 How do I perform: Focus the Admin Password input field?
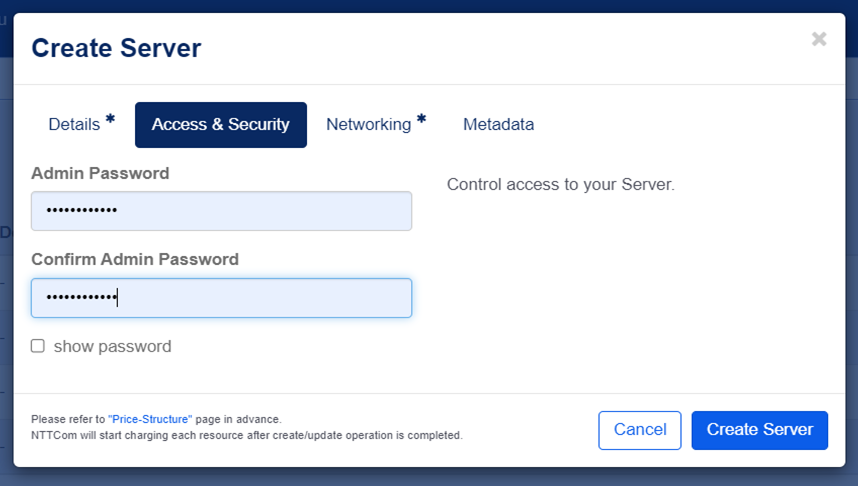point(221,211)
